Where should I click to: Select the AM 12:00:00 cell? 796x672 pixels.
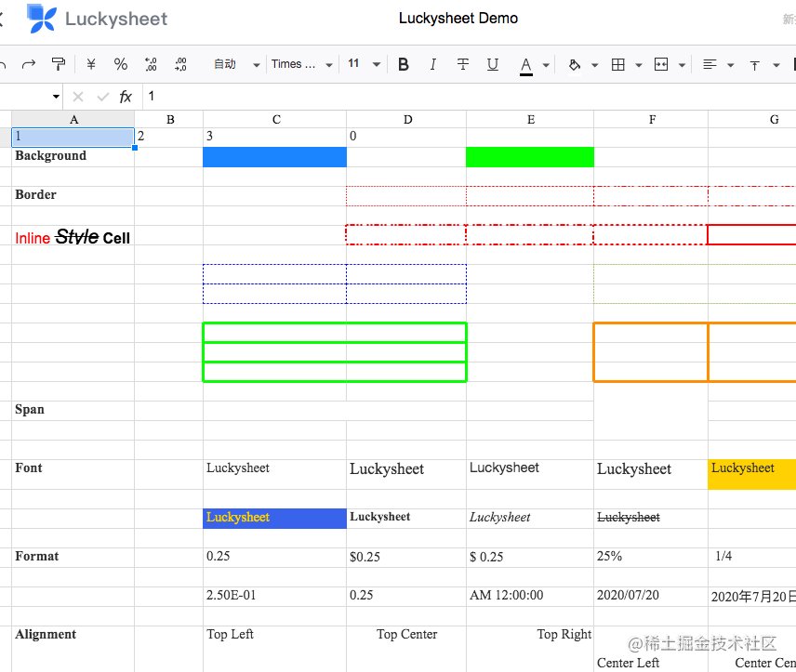tap(530, 597)
